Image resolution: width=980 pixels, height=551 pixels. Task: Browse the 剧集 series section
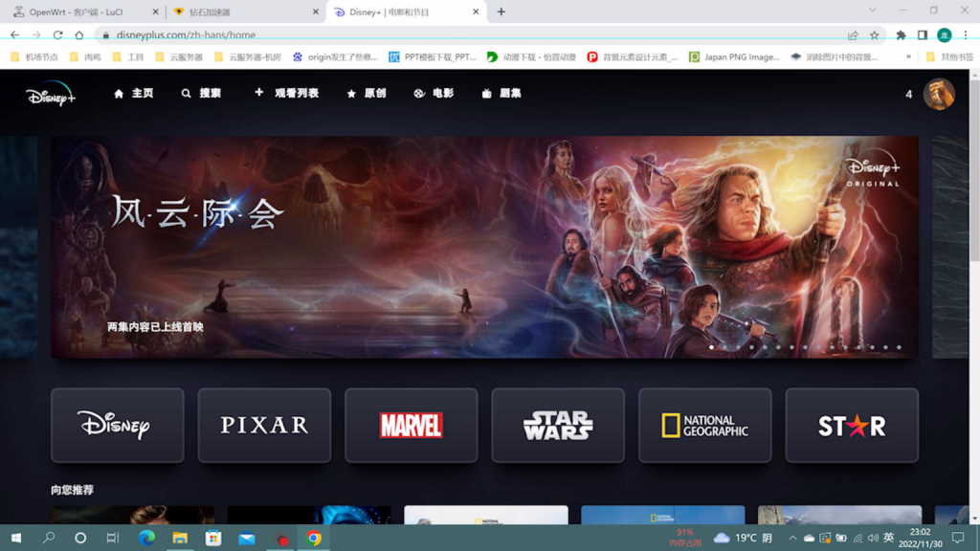[501, 93]
